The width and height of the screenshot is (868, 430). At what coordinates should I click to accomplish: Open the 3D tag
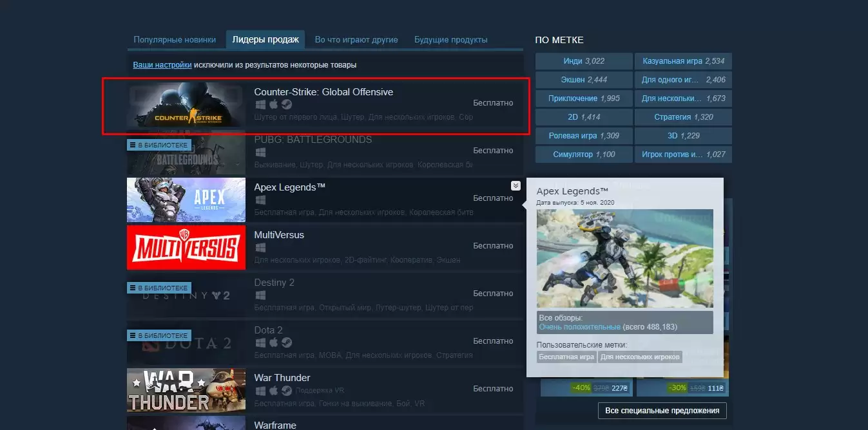point(683,136)
